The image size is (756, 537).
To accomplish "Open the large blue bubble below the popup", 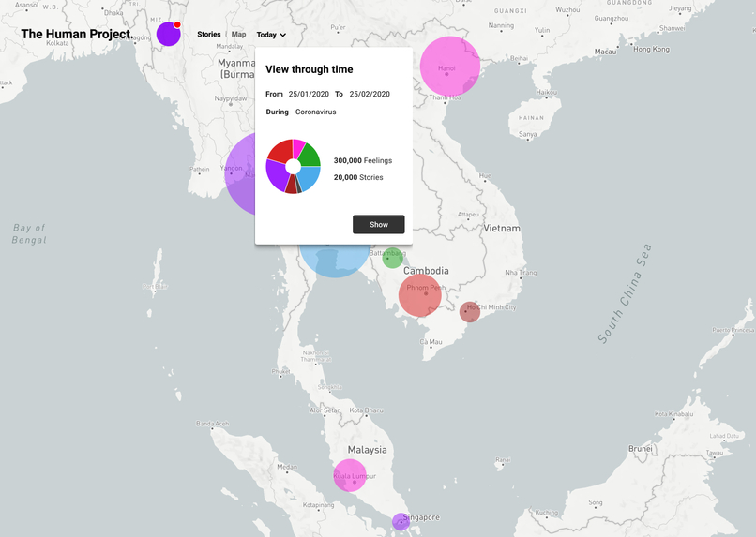I will coord(335,262).
